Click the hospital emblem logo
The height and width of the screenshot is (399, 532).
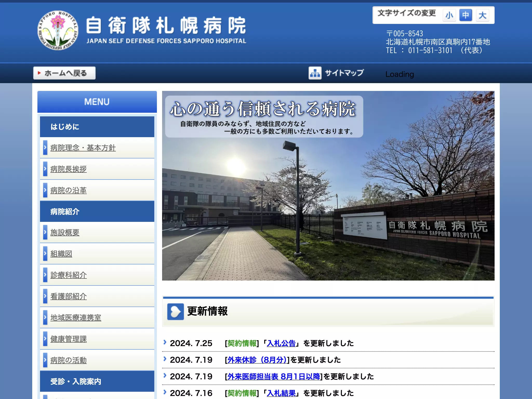coord(58,30)
